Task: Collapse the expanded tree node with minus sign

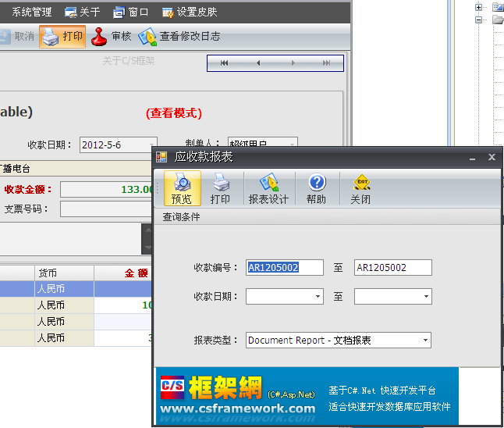Action: (478, 20)
